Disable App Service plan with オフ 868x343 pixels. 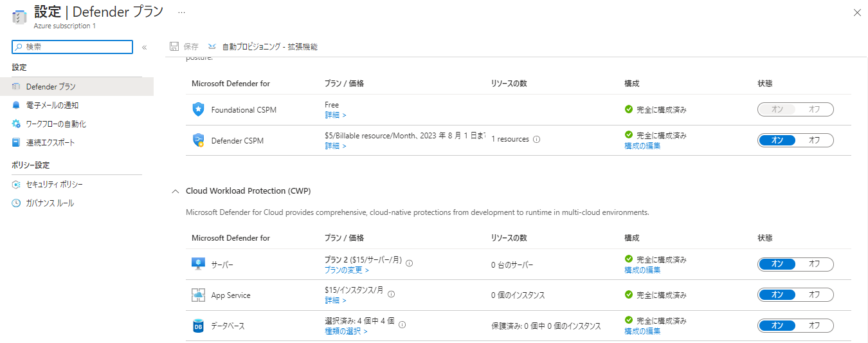click(x=814, y=295)
